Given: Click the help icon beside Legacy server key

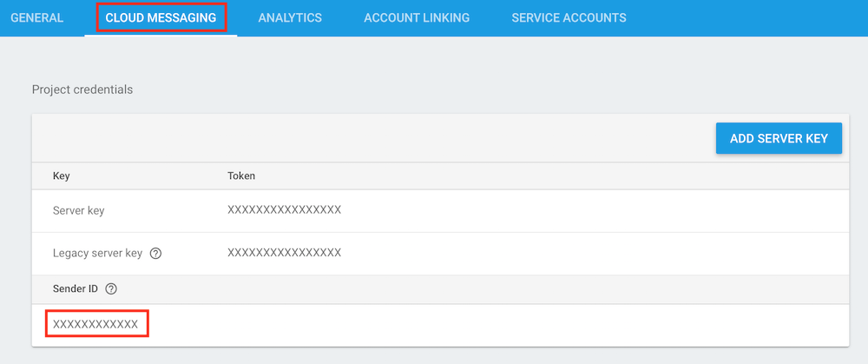Looking at the screenshot, I should 155,254.
